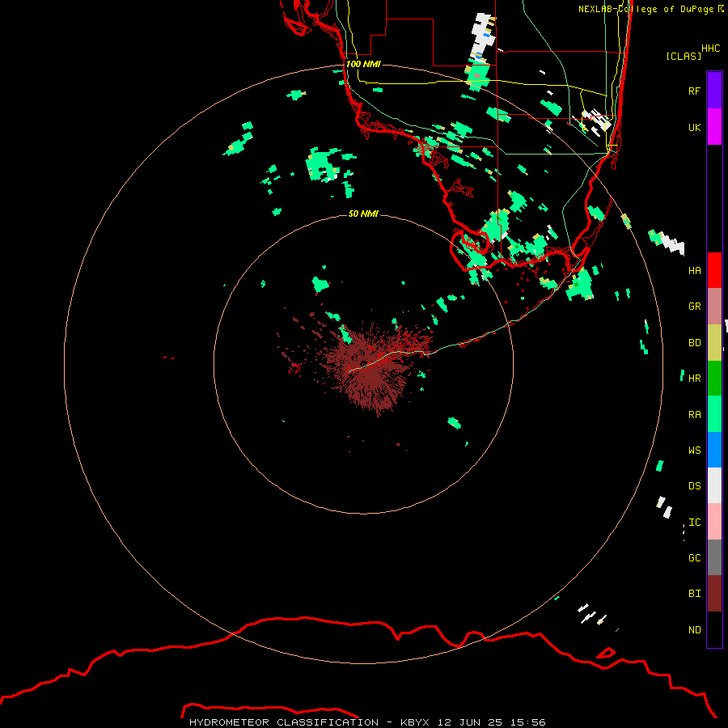Click the HR legend label
Viewport: 728px width, 728px height.
(694, 379)
